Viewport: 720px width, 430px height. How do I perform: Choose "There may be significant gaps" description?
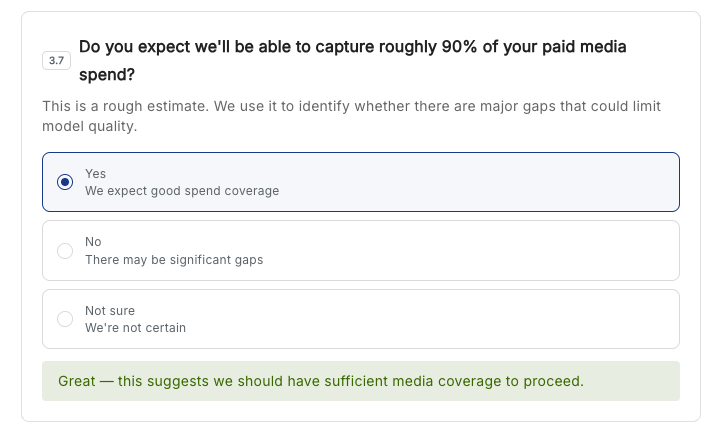coord(174,260)
